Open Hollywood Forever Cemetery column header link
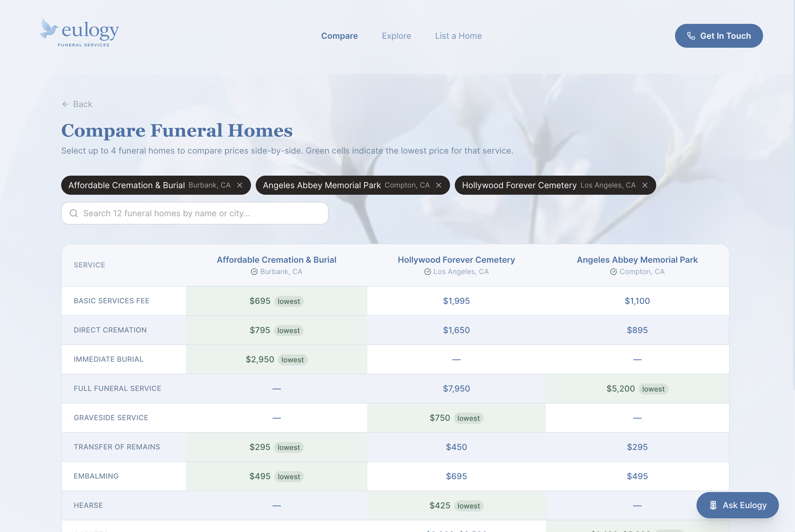Screen dimensions: 795x532 click(x=456, y=260)
